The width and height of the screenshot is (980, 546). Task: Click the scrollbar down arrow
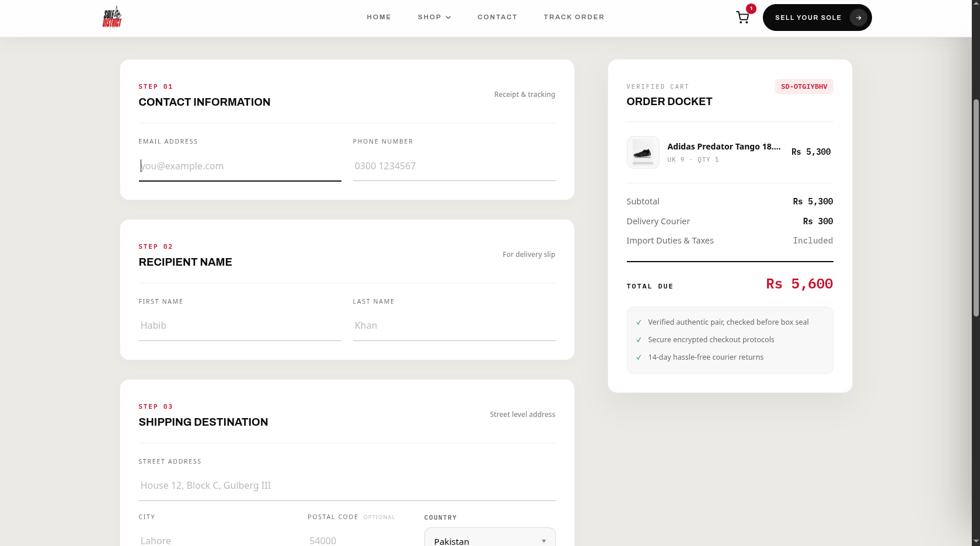pyautogui.click(x=976, y=541)
